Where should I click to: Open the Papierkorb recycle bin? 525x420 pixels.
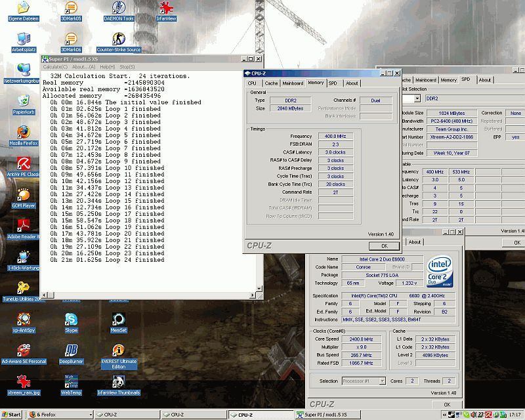tap(24, 104)
